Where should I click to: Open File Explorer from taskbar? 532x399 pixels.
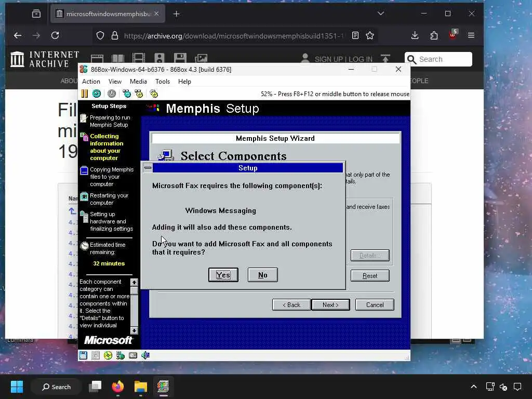[140, 387]
